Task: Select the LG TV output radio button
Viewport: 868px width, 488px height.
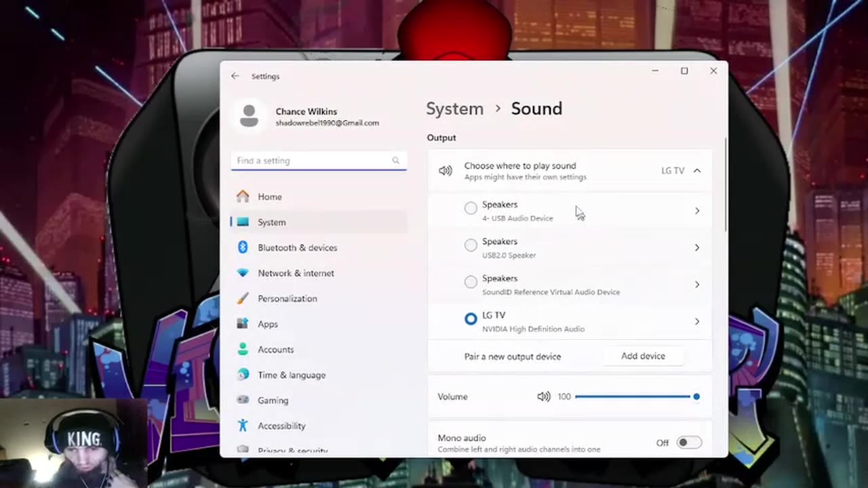Action: point(471,319)
